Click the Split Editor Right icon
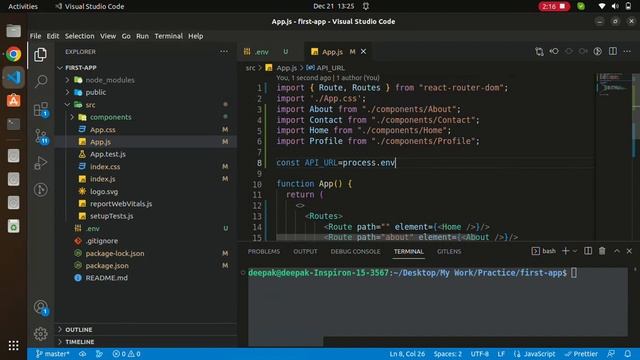 tap(613, 51)
